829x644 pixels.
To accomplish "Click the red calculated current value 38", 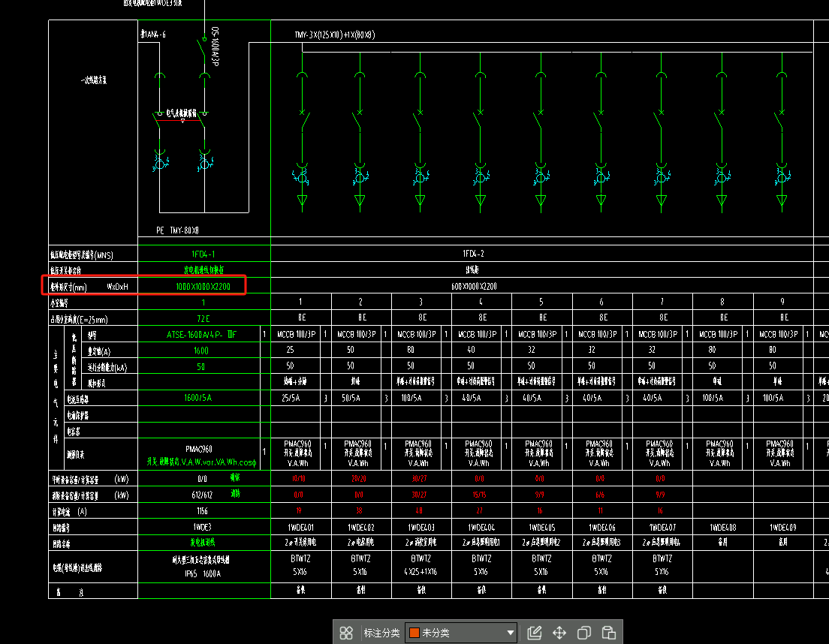I will pyautogui.click(x=359, y=511).
